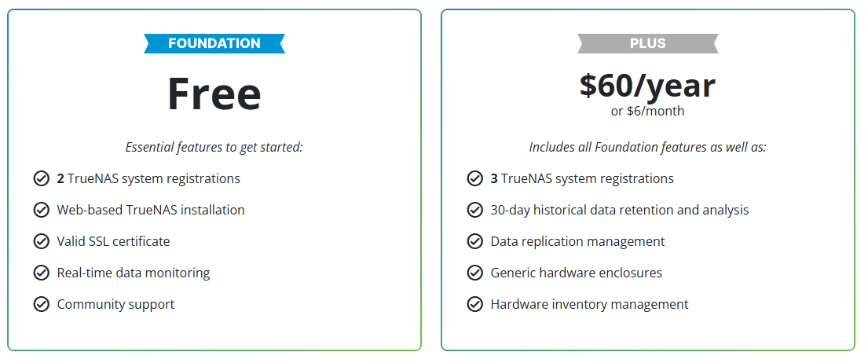Click the checkmark icon beside Community support

[42, 304]
